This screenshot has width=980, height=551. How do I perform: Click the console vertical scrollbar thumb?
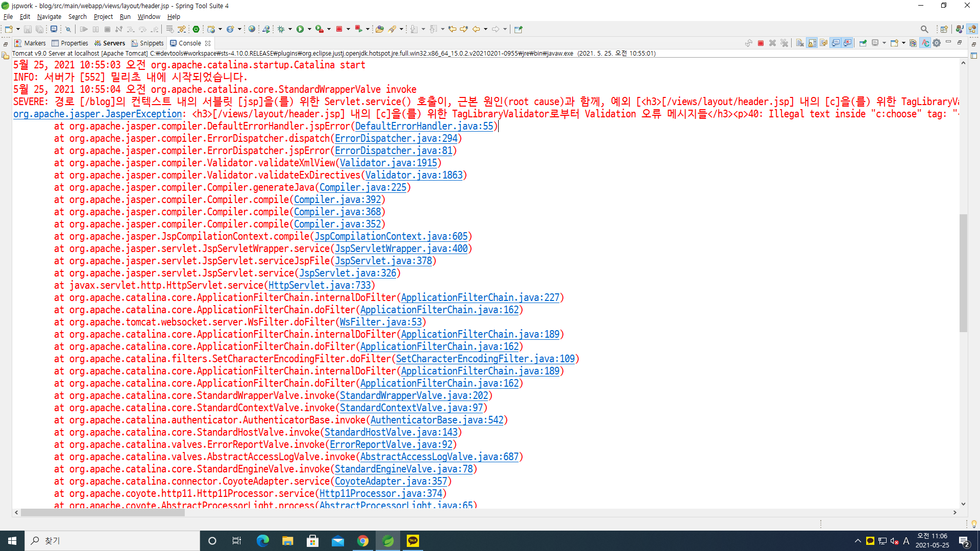(963, 273)
